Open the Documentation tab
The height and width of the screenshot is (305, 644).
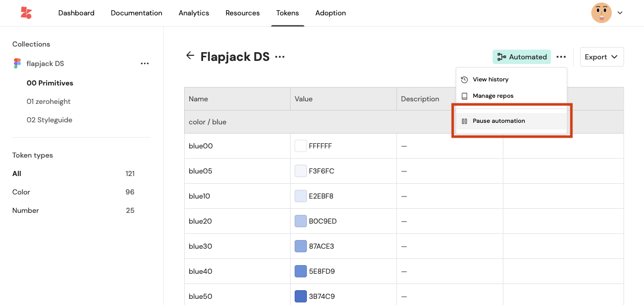pyautogui.click(x=137, y=13)
